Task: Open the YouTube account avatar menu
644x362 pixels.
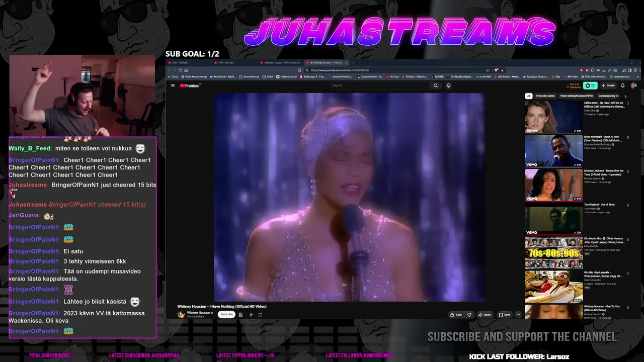Action: tap(633, 85)
